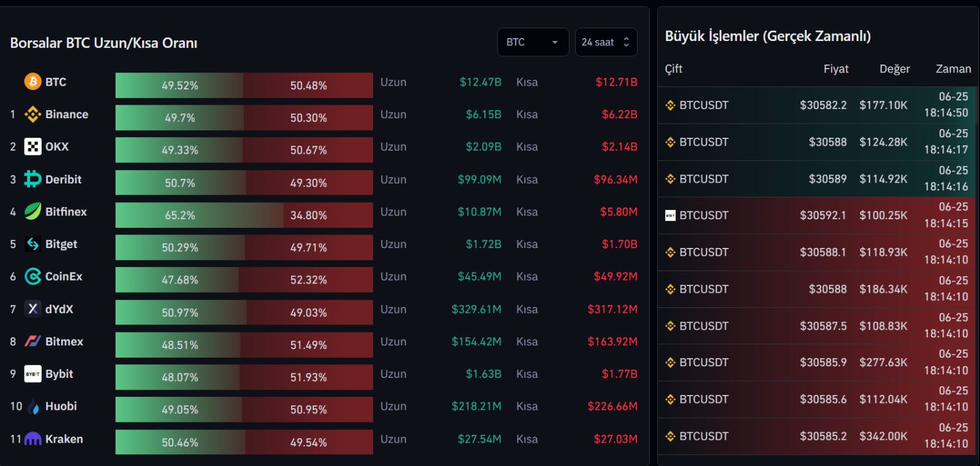980x466 pixels.
Task: Click Binance icon on $186.34K trade row
Action: (670, 288)
